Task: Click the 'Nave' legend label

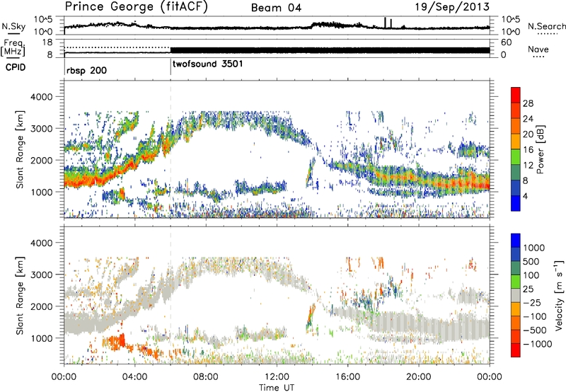Action: (x=538, y=49)
